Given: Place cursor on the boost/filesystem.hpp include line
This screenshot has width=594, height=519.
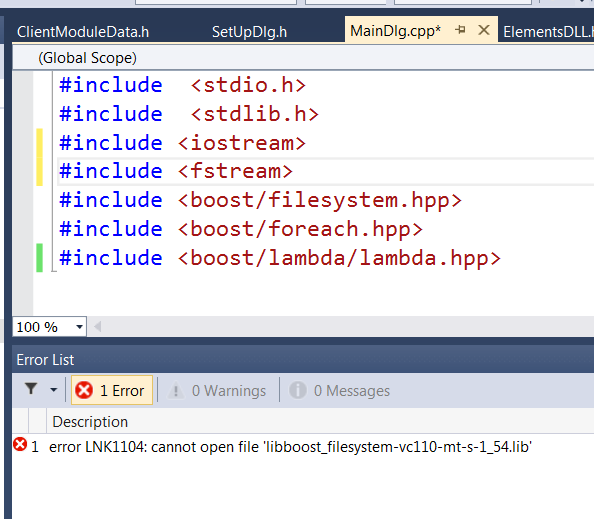Looking at the screenshot, I should coord(260,200).
